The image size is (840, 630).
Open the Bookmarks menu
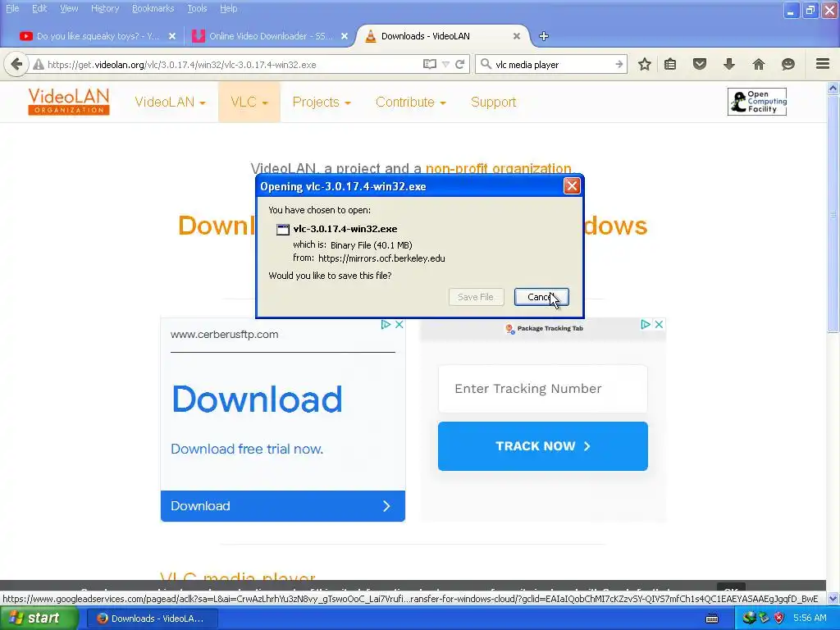pos(153,8)
